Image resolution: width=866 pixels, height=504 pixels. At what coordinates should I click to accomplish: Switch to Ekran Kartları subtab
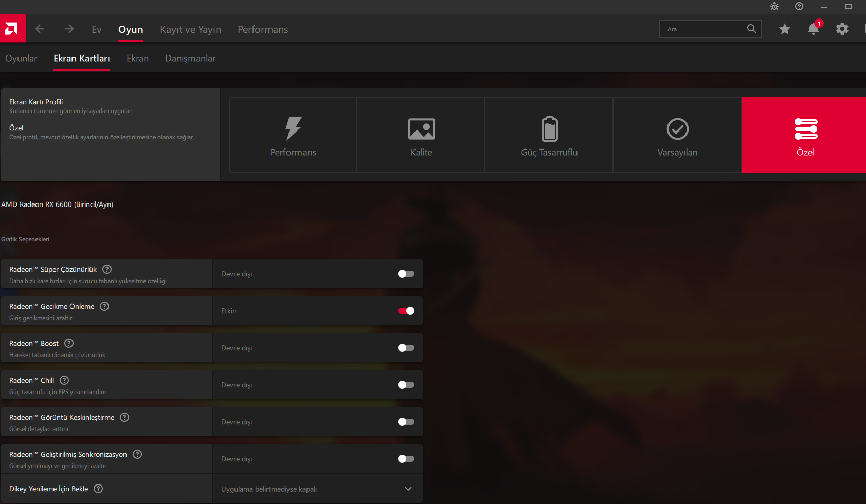tap(82, 58)
